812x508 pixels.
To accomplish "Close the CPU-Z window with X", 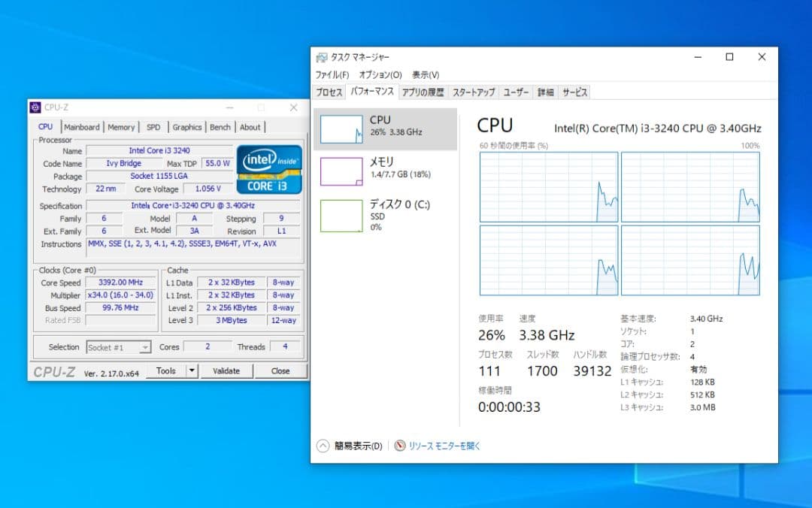I will pos(294,107).
